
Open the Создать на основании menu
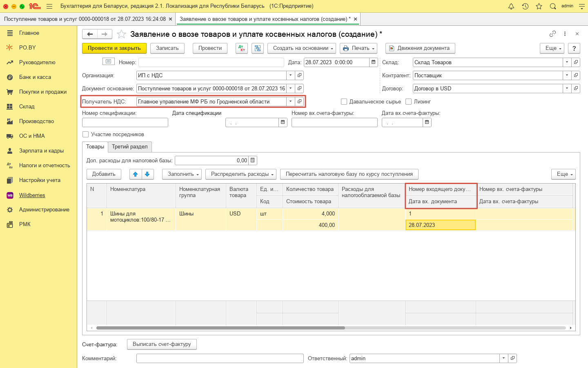point(302,48)
